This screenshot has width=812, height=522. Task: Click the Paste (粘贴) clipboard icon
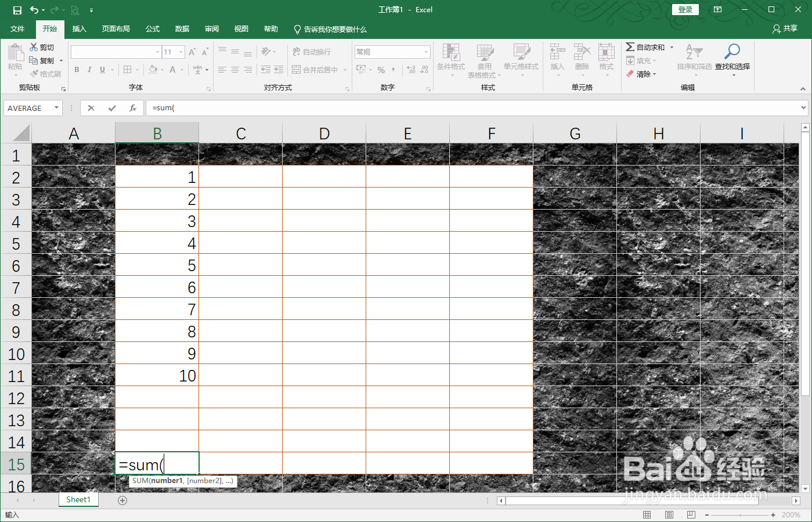[15, 53]
